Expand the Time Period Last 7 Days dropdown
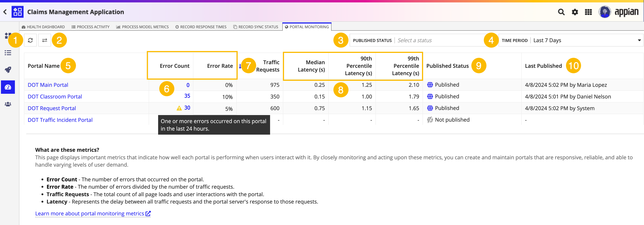Screen dimensions: 644x225 tap(571, 40)
